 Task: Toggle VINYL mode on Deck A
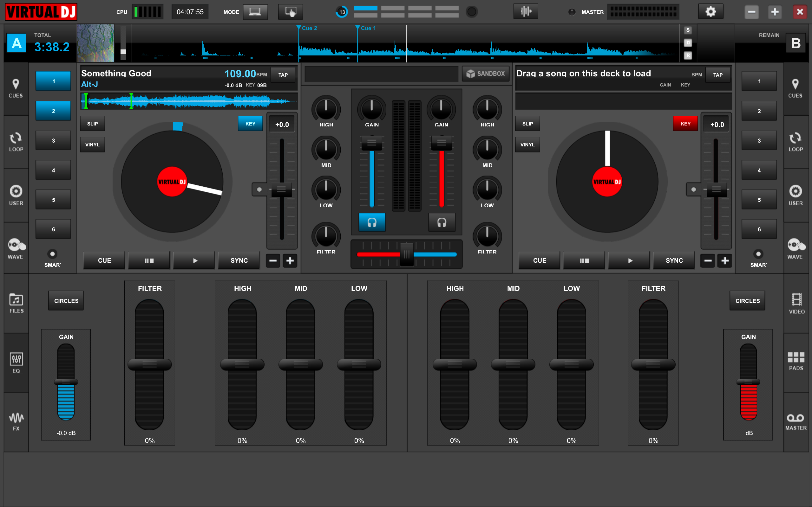(92, 144)
